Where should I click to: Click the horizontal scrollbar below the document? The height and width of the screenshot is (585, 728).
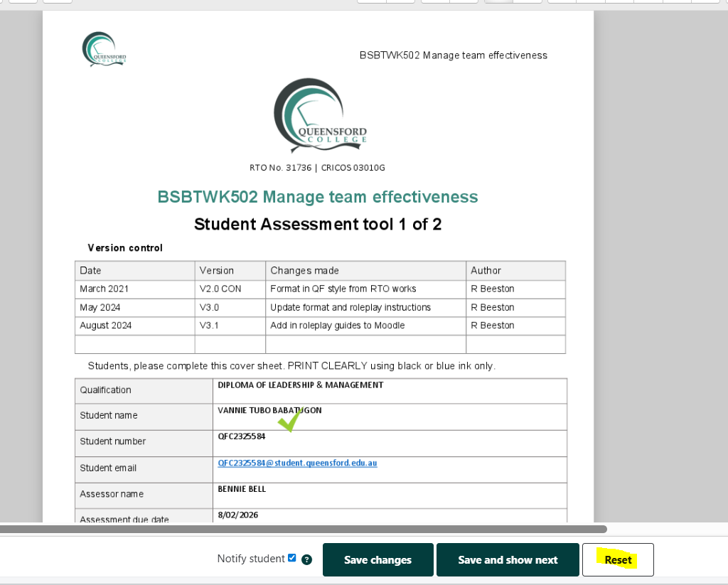click(303, 529)
